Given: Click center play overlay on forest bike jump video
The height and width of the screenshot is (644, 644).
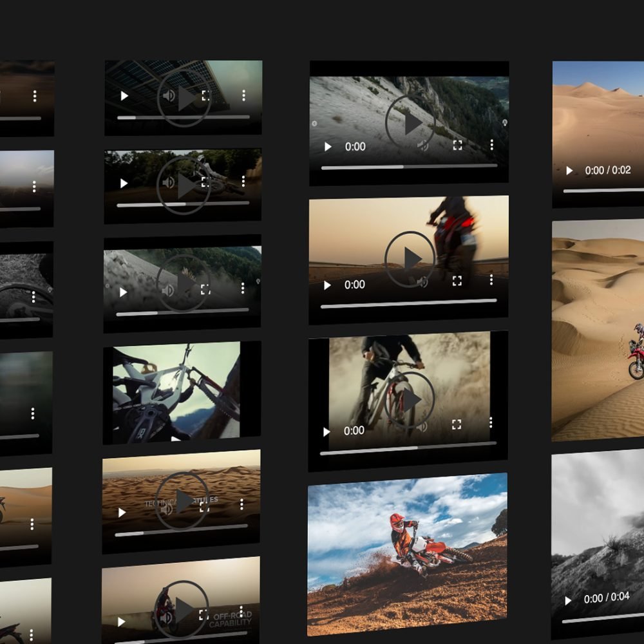Looking at the screenshot, I should tap(184, 186).
